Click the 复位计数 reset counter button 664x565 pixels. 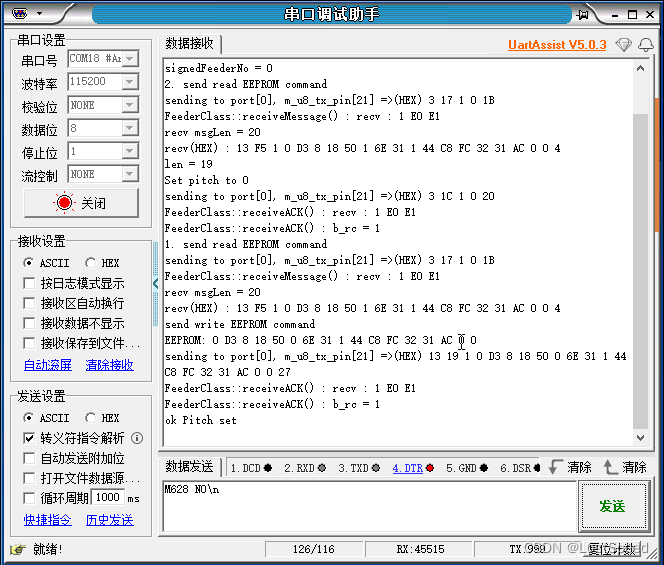point(611,549)
